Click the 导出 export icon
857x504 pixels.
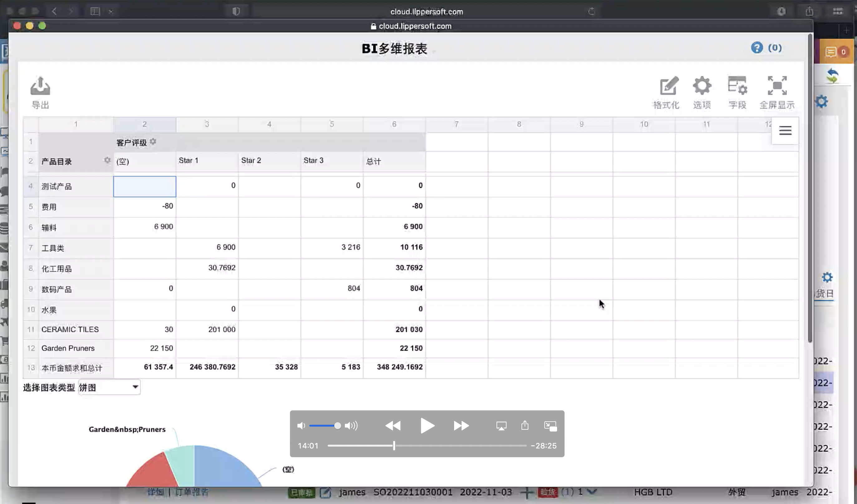click(x=40, y=86)
